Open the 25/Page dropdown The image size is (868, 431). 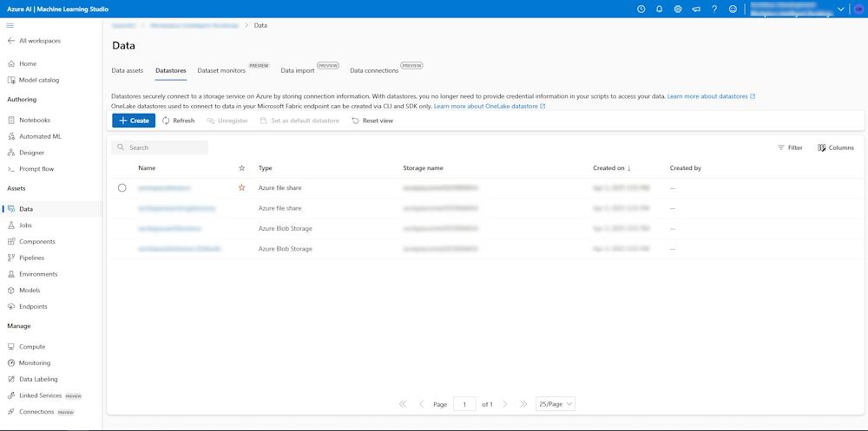[x=556, y=404]
